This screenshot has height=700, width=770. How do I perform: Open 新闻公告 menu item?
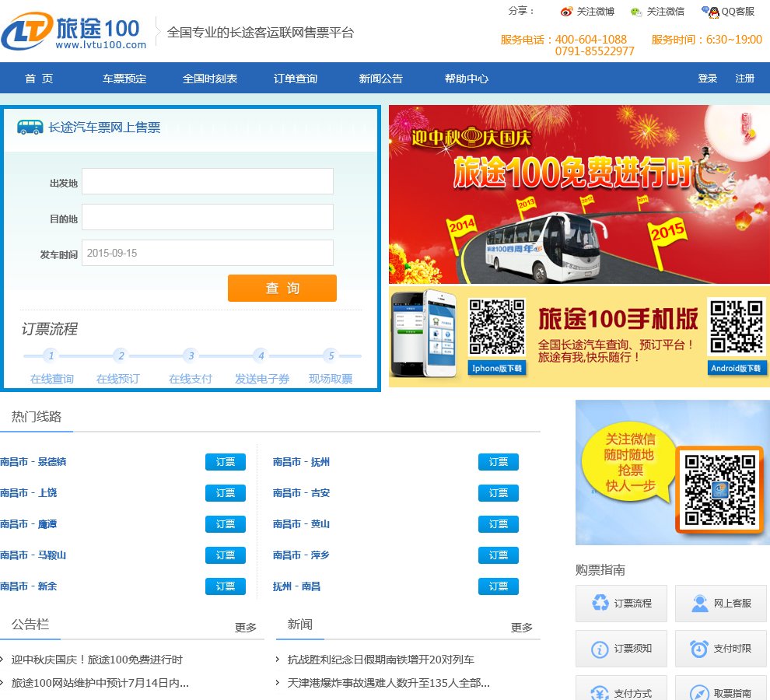click(380, 79)
